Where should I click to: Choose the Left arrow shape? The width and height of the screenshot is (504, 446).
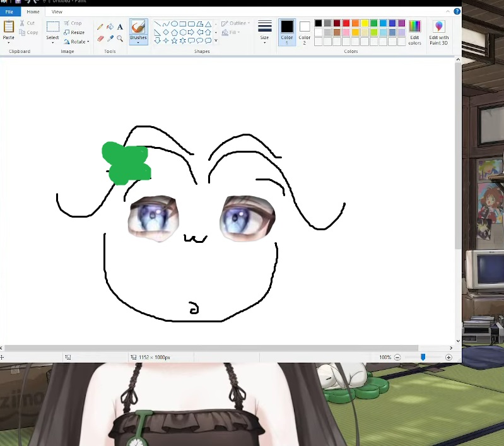[199, 32]
